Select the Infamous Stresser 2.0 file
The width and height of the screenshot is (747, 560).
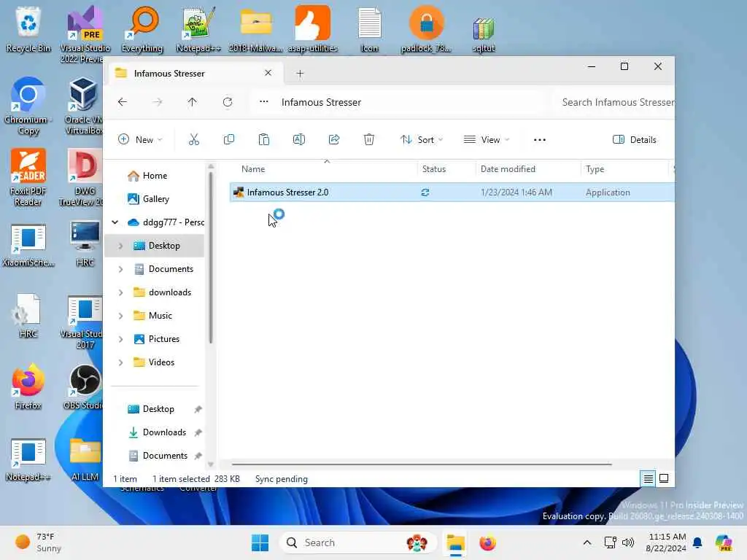pyautogui.click(x=287, y=192)
